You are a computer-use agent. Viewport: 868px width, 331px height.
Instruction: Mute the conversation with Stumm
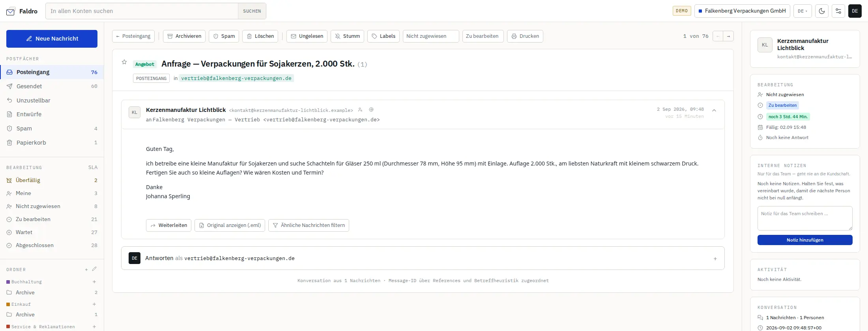point(347,36)
